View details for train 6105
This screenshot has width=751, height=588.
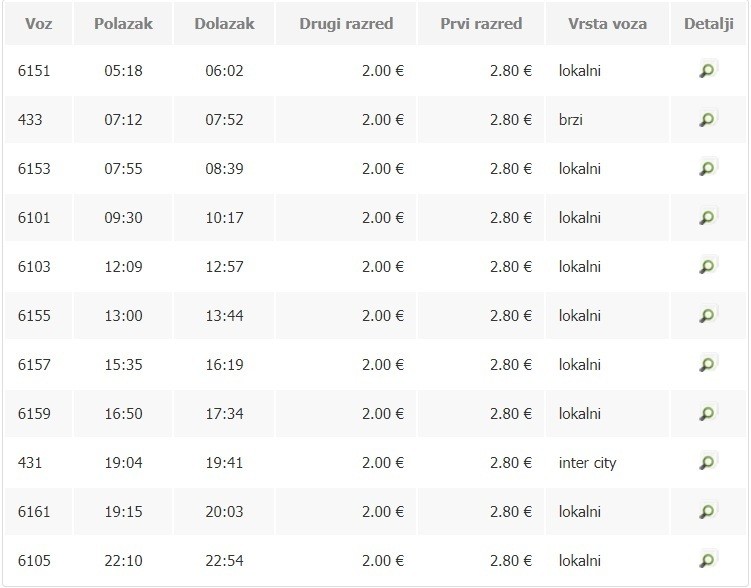[x=707, y=561]
